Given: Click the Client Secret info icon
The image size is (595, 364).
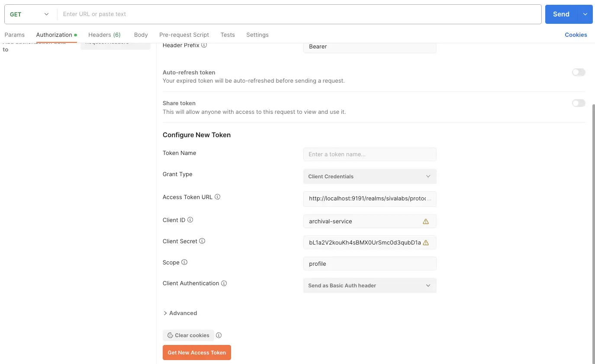Looking at the screenshot, I should [x=202, y=241].
